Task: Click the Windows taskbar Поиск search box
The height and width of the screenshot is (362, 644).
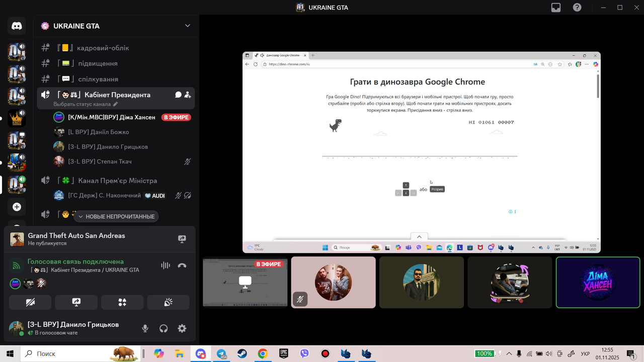Action: click(x=80, y=353)
